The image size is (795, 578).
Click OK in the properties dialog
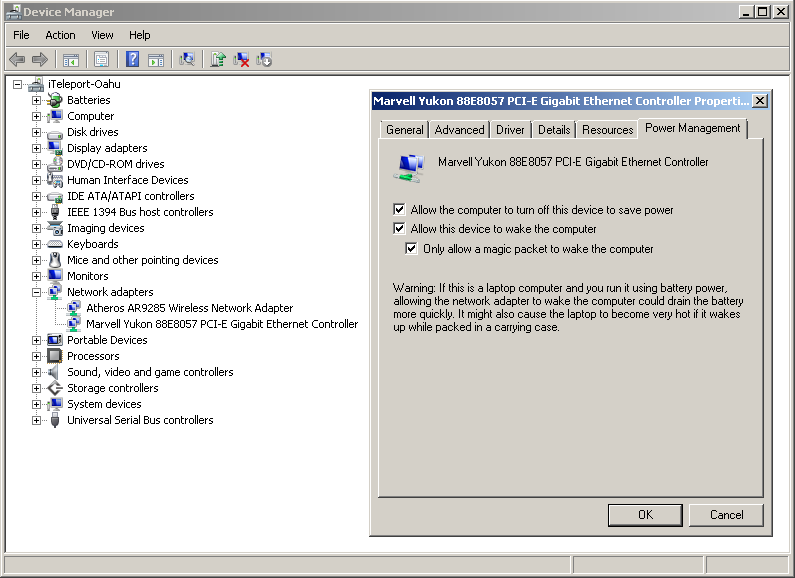(x=645, y=515)
